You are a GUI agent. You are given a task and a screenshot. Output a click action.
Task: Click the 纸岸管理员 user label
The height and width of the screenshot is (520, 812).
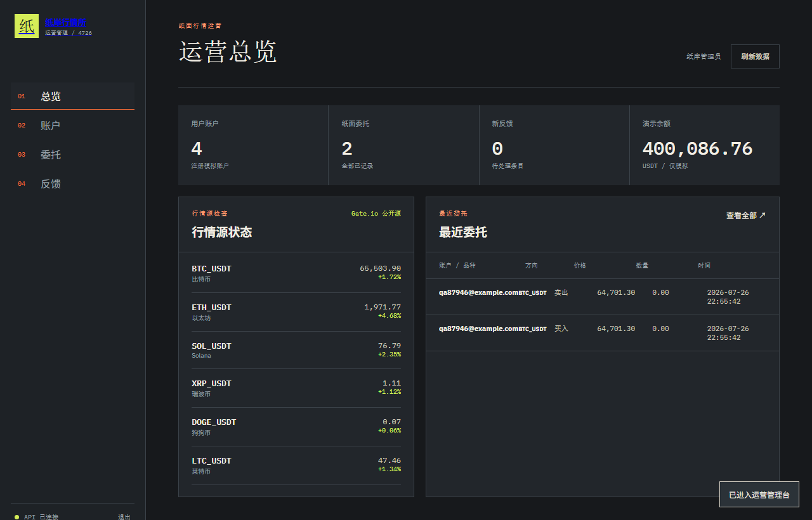tap(704, 56)
